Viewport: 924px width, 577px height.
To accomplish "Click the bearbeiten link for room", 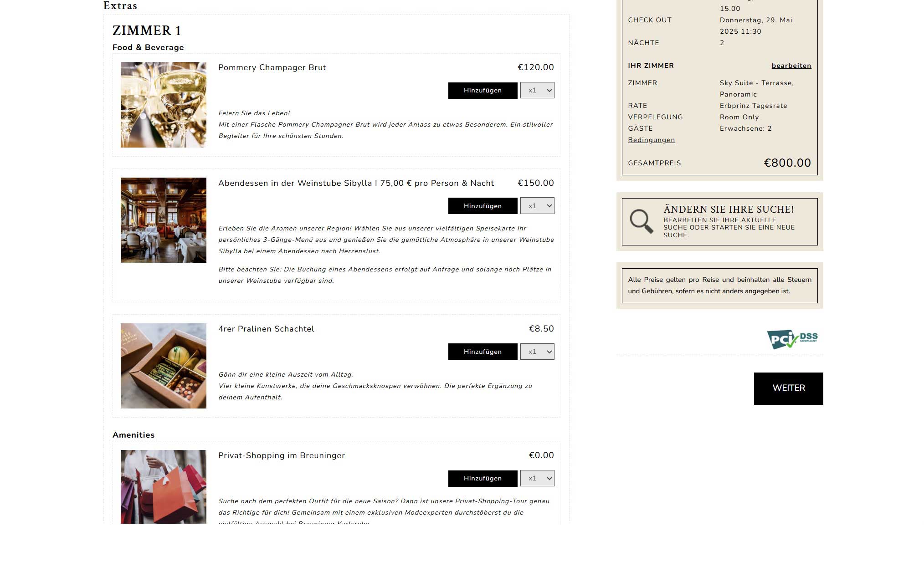I will [791, 66].
